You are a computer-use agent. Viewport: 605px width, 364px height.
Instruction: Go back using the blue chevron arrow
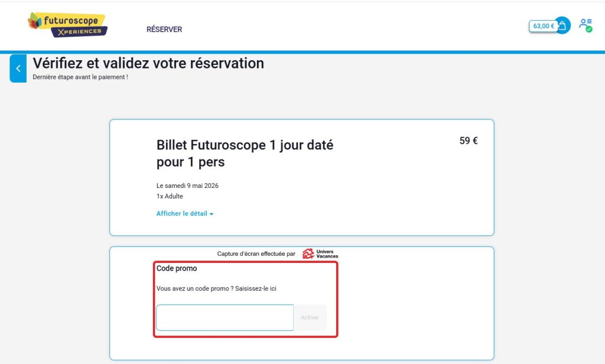[18, 69]
